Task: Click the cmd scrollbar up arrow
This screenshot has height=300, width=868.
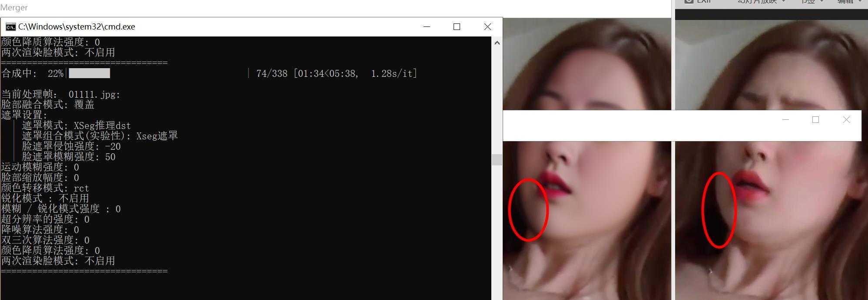Action: [497, 43]
